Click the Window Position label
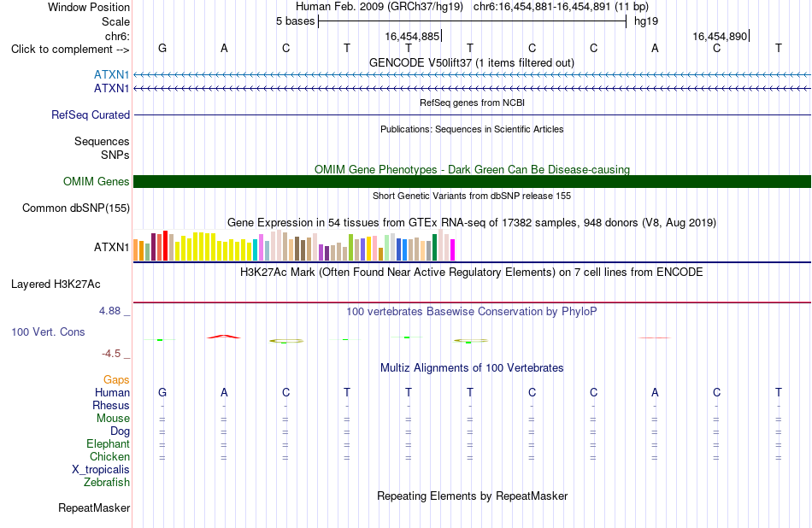Viewport: 812px width, 528px height. click(x=89, y=7)
